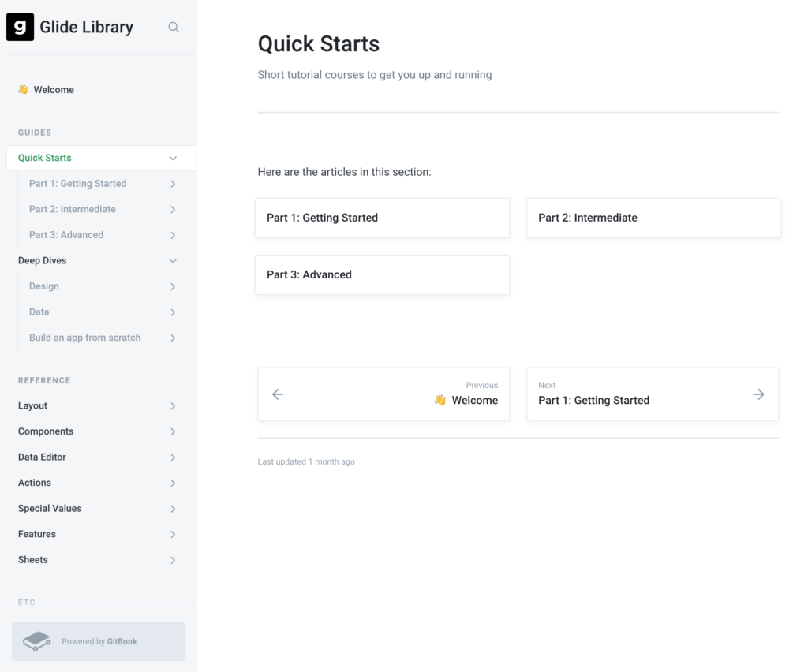This screenshot has height=672, width=808.
Task: Open Part 1: Getting Started sidebar item
Action: pyautogui.click(x=78, y=183)
